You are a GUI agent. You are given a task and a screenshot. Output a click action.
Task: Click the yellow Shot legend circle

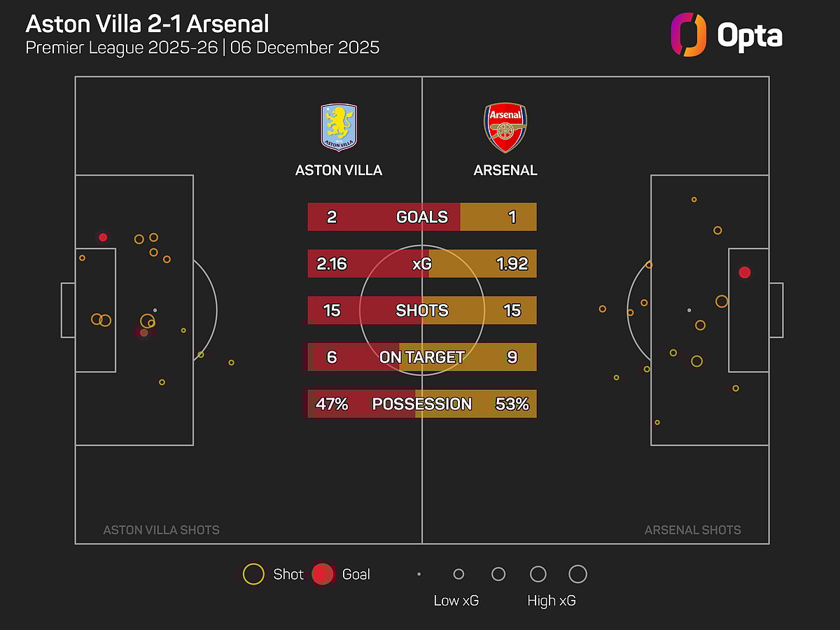(253, 574)
